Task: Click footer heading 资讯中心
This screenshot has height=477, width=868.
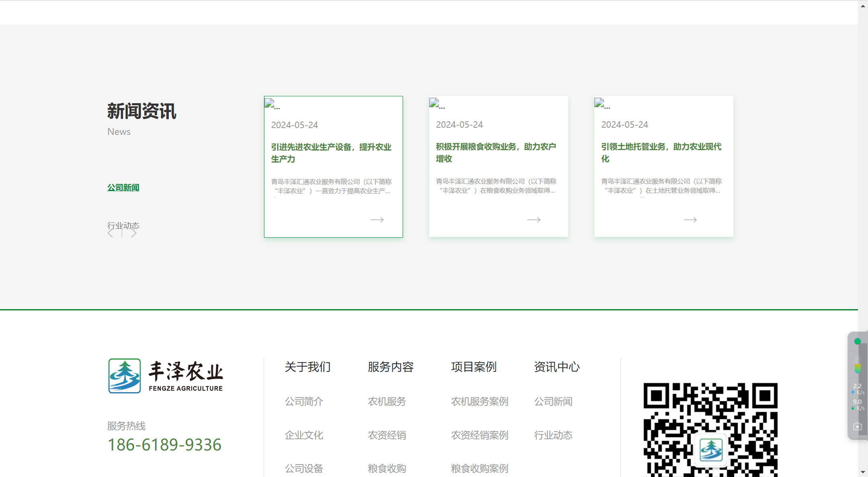Action: pos(557,367)
